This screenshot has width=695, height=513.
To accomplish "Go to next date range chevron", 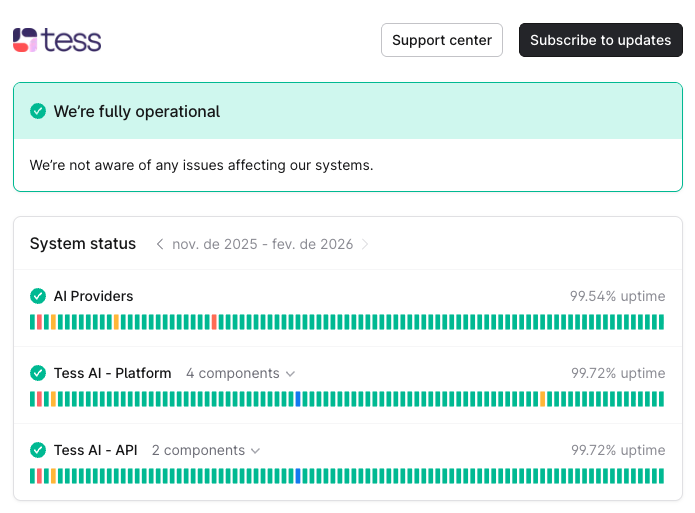I will click(x=365, y=244).
